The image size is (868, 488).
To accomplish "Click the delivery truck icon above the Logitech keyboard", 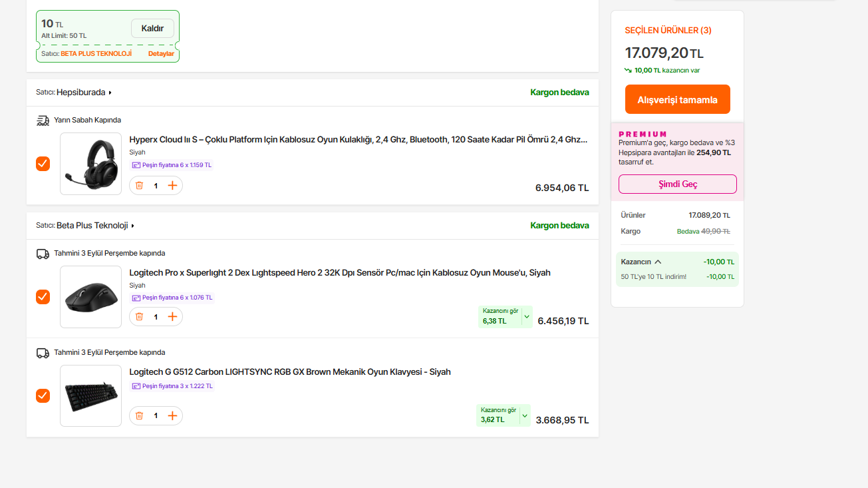I will 43,353.
